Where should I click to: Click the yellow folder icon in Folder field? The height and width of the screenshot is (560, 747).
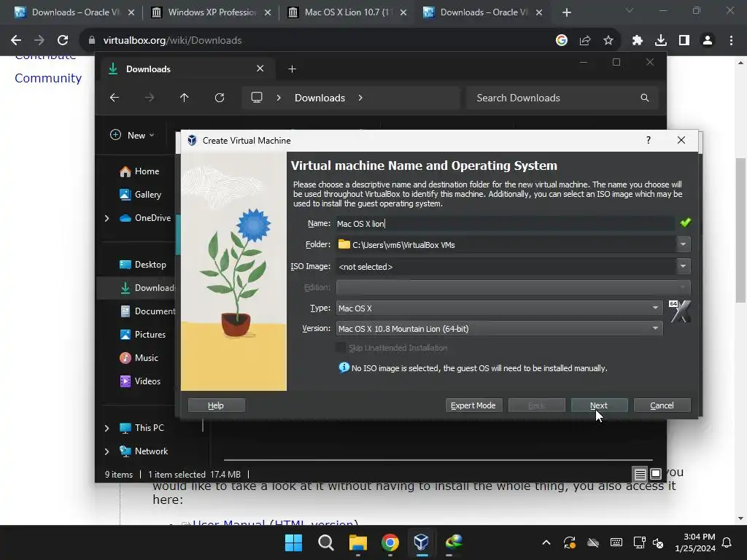pyautogui.click(x=344, y=244)
